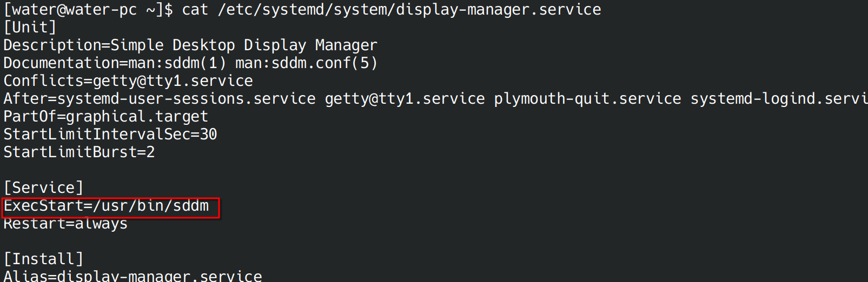Click the [Install] section header

click(43, 259)
